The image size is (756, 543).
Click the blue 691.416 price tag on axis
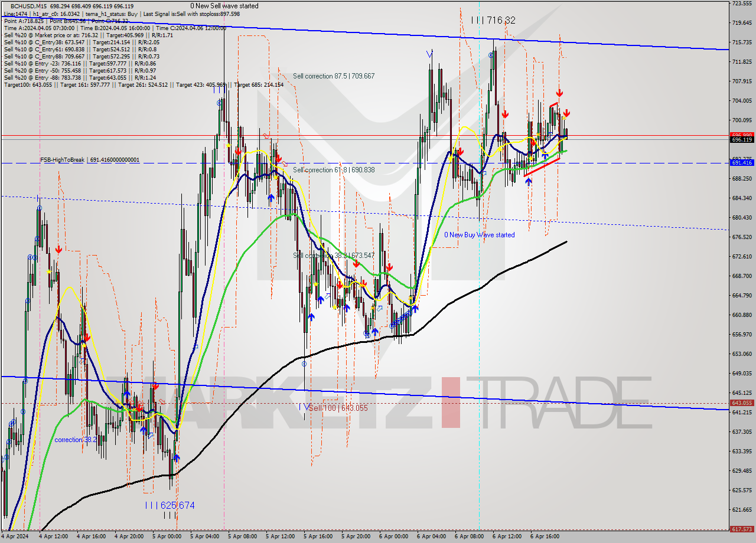742,162
